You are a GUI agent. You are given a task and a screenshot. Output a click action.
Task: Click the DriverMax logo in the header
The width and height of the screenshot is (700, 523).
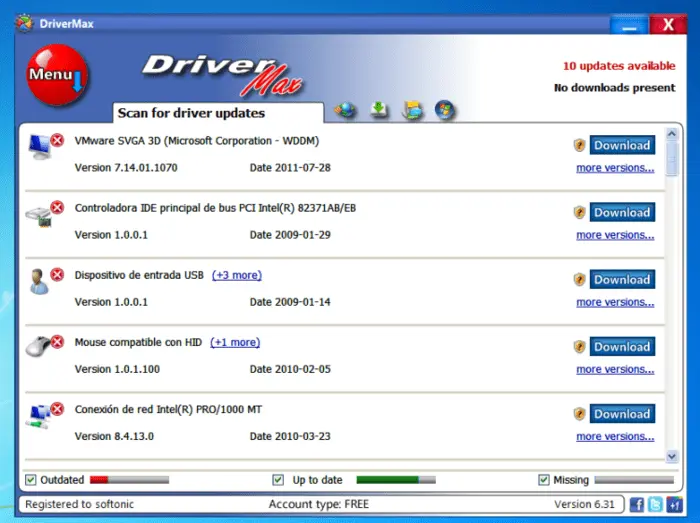[x=222, y=75]
